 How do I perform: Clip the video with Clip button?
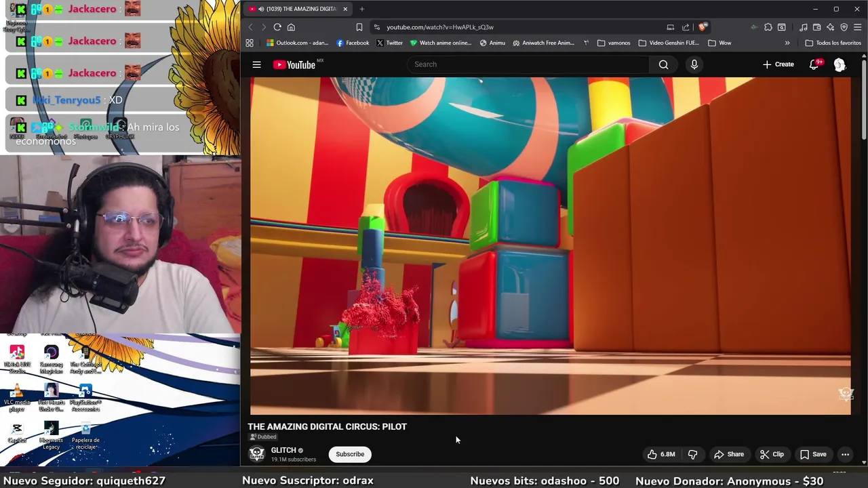(x=772, y=454)
